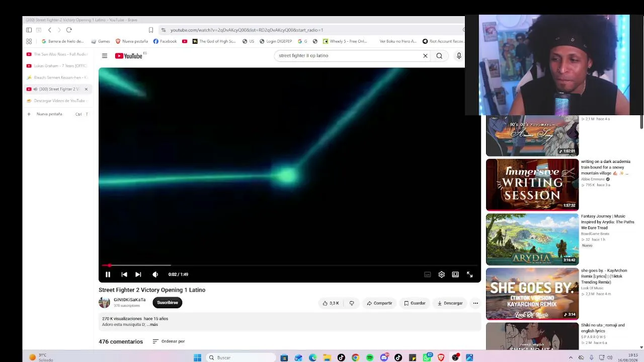
Task: Close the Street Fighter 2 tab
Action: click(86, 89)
